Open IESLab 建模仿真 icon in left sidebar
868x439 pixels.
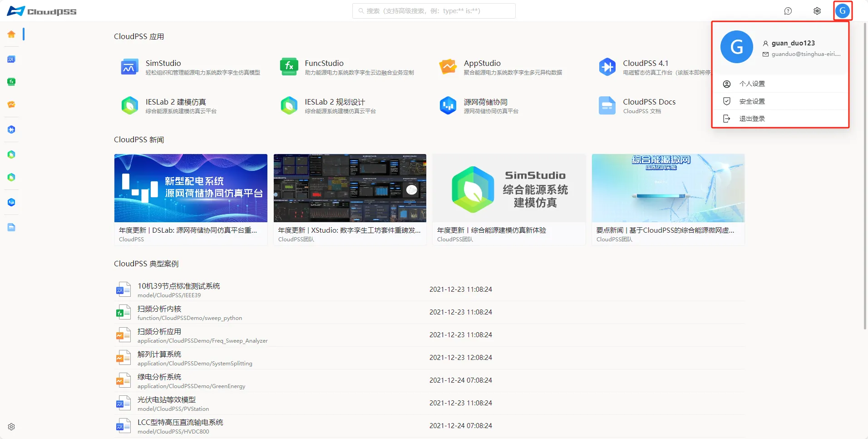point(11,155)
